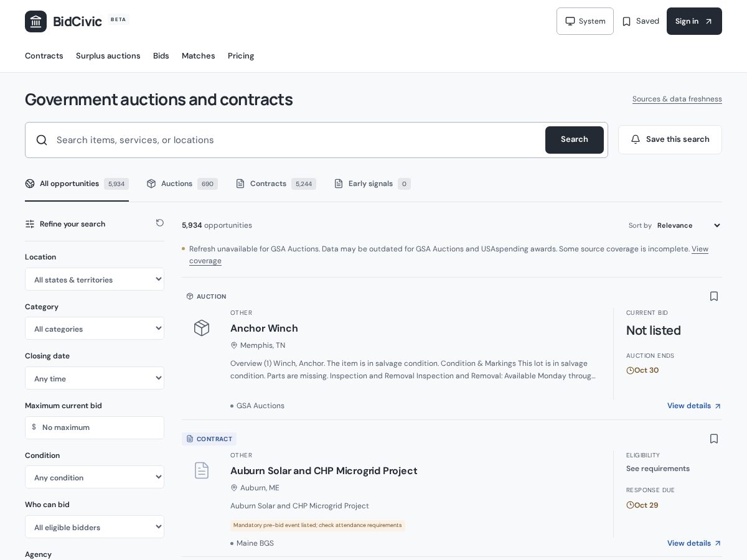747x560 pixels.
Task: Click the Mandatory pre-bid event notice tag
Action: coord(317,525)
